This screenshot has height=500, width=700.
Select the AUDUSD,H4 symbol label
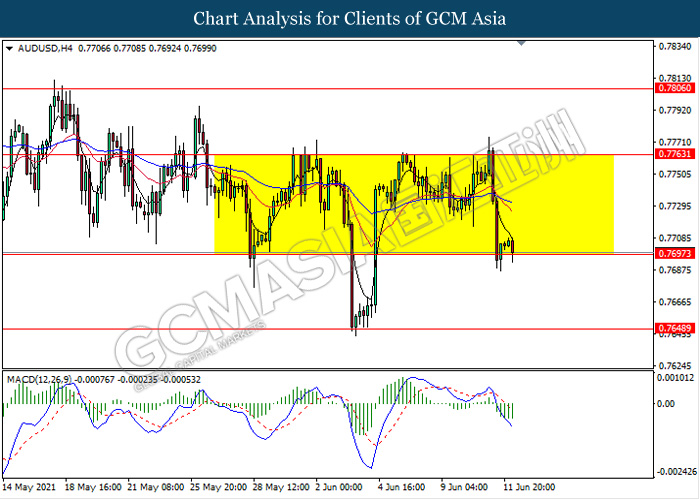pyautogui.click(x=45, y=48)
